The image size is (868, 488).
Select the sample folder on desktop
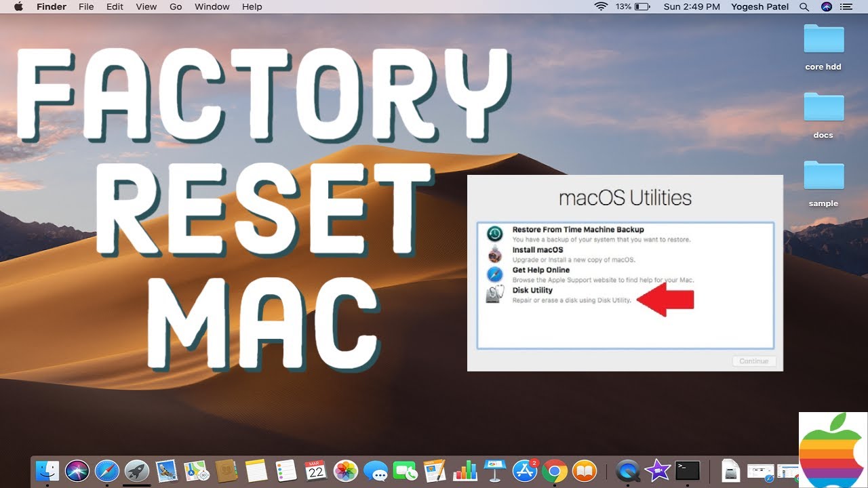823,184
